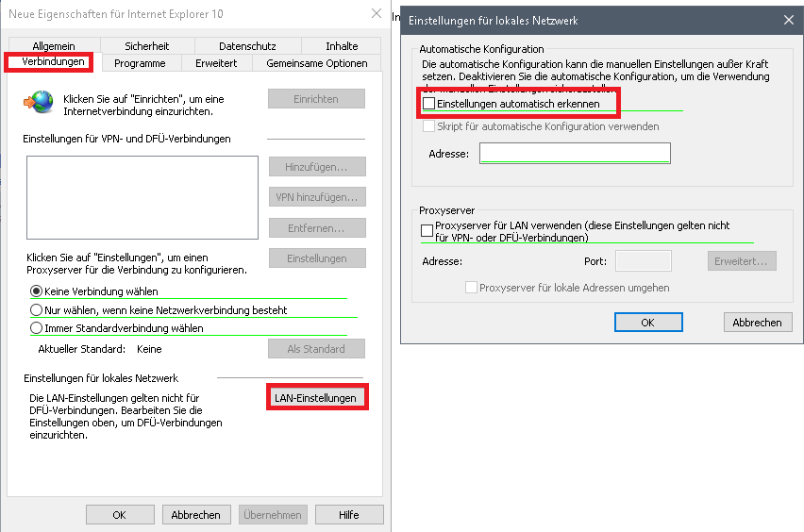Click the Hinzufügen... button
This screenshot has width=804, height=532.
(x=316, y=167)
